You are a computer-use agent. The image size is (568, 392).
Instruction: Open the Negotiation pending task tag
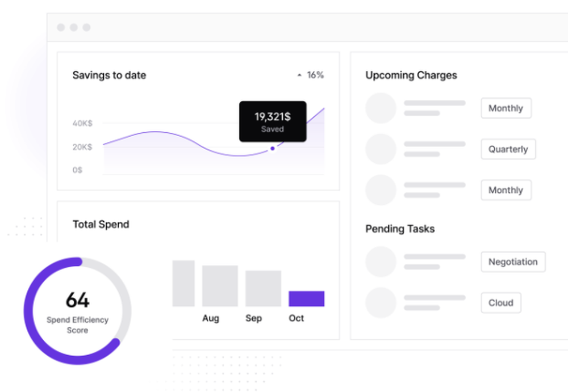pyautogui.click(x=513, y=262)
